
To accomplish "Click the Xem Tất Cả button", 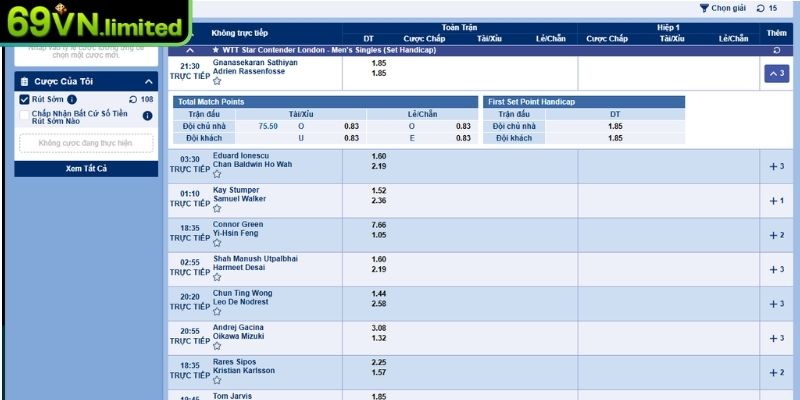I will [86, 169].
